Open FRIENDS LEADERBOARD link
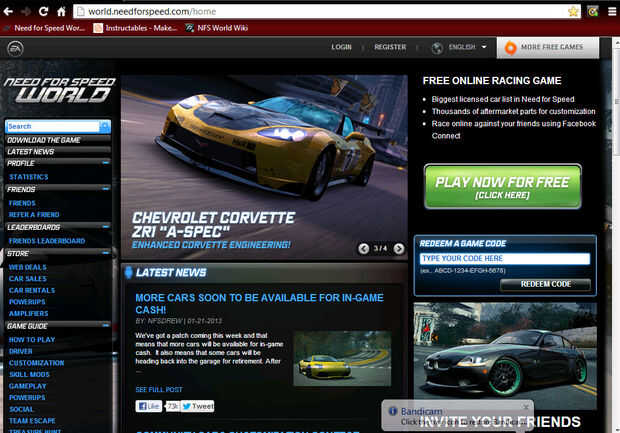 click(x=47, y=241)
